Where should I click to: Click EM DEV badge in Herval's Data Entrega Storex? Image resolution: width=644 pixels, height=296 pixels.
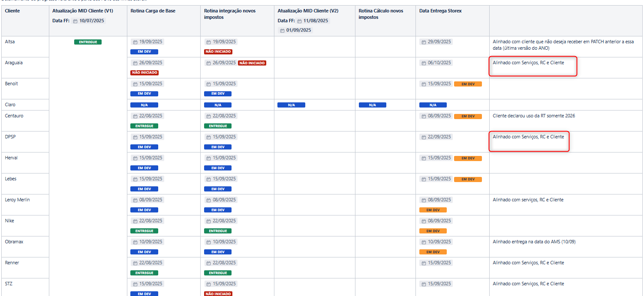point(468,158)
